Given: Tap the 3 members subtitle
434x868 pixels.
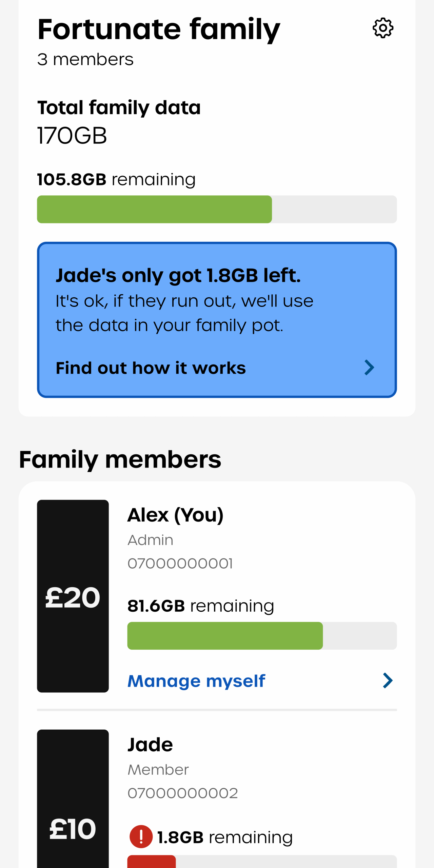Looking at the screenshot, I should (85, 59).
